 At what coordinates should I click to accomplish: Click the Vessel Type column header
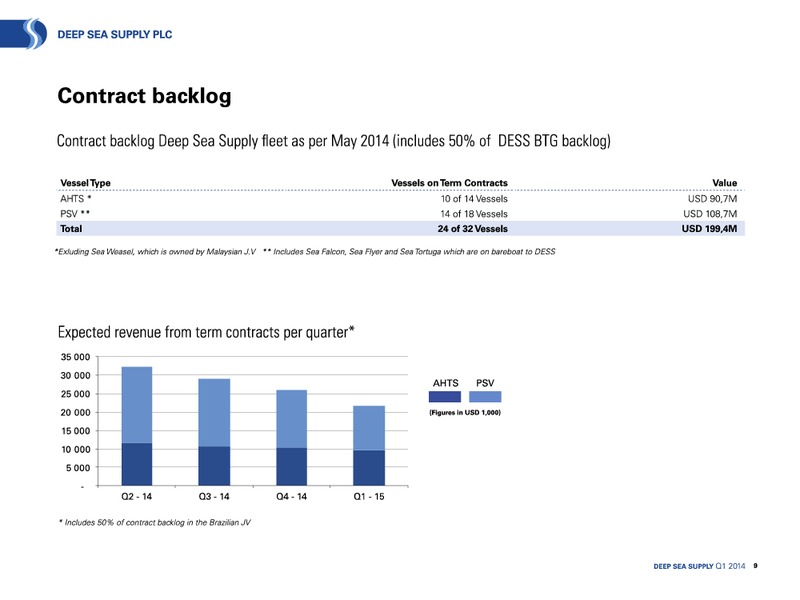[x=86, y=183]
